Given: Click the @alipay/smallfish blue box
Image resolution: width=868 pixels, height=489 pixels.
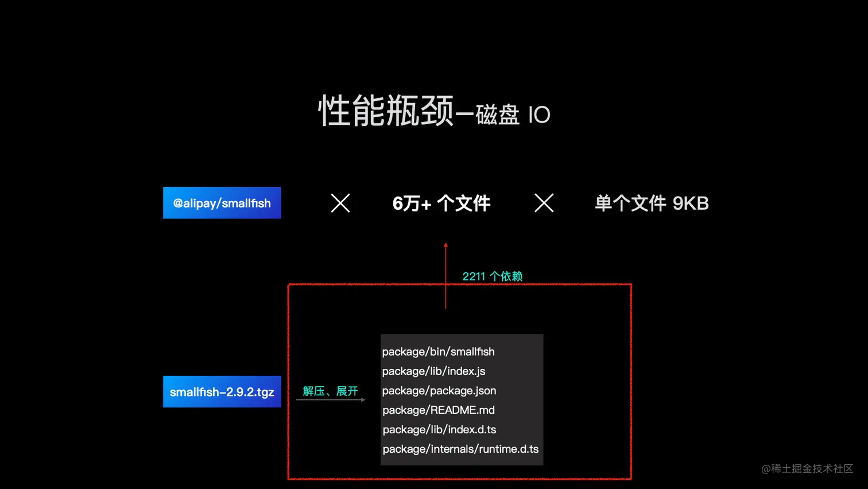Looking at the screenshot, I should [x=222, y=203].
